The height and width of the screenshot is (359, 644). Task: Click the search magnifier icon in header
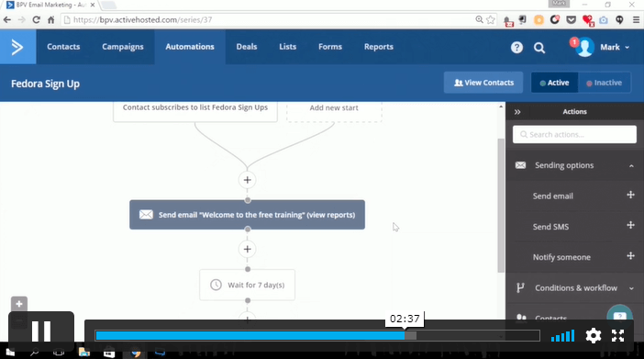[x=539, y=48]
